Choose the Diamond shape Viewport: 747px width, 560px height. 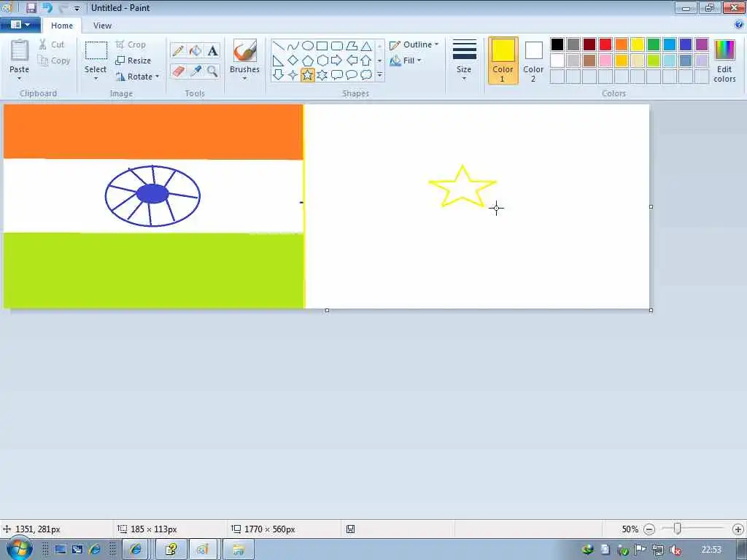(x=293, y=61)
